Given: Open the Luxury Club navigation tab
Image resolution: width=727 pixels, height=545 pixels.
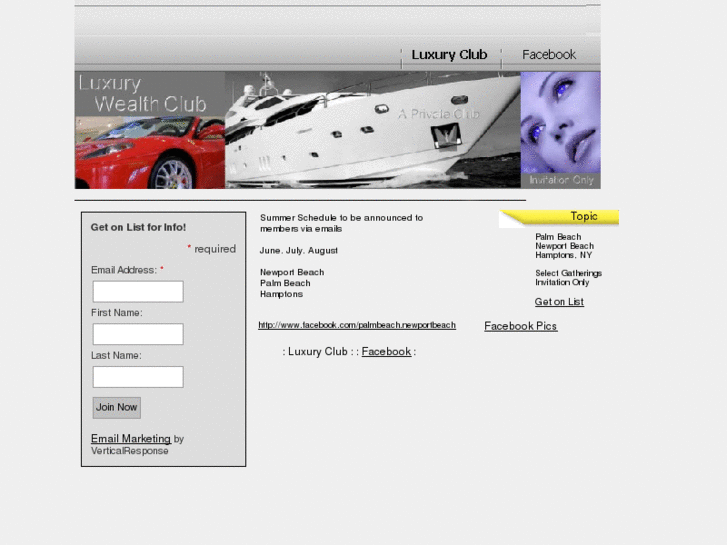Looking at the screenshot, I should 449,55.
